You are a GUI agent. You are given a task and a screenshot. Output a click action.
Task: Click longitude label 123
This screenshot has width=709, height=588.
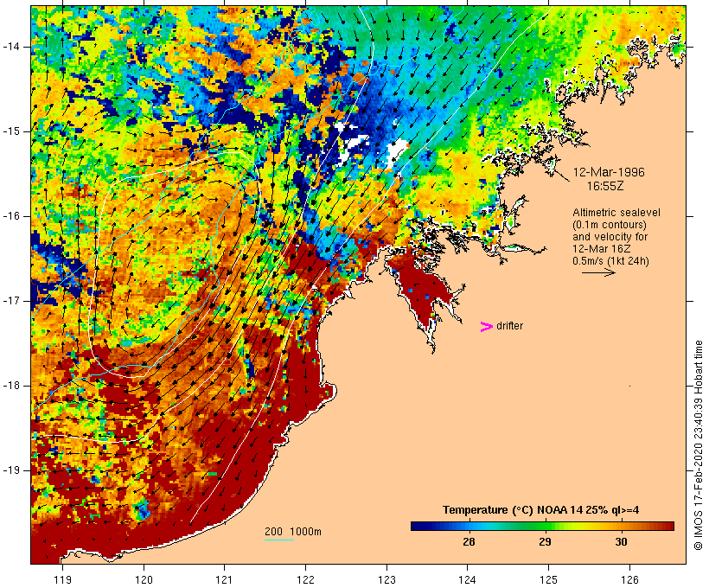(386, 579)
